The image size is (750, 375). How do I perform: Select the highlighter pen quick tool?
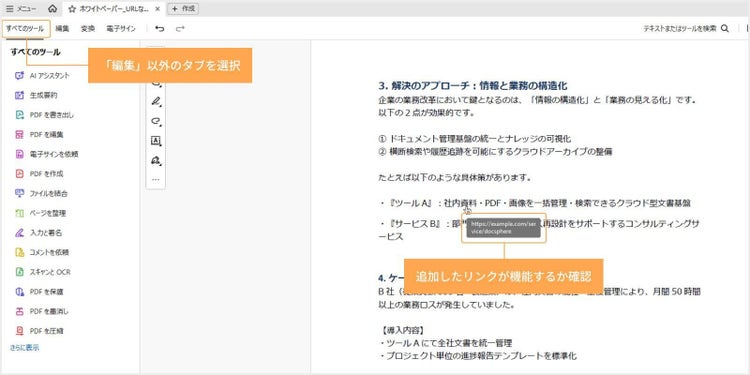click(156, 101)
